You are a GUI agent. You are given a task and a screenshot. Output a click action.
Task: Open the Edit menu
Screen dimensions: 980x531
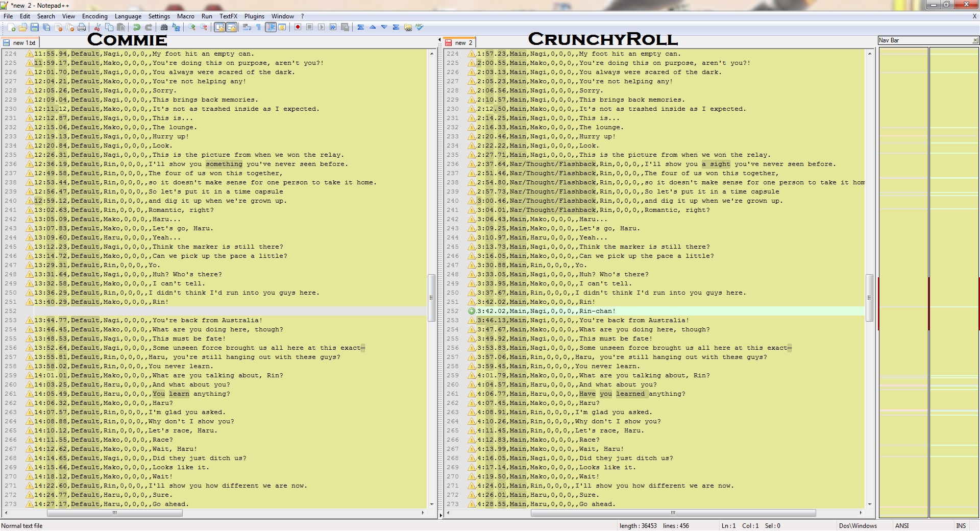pos(25,16)
